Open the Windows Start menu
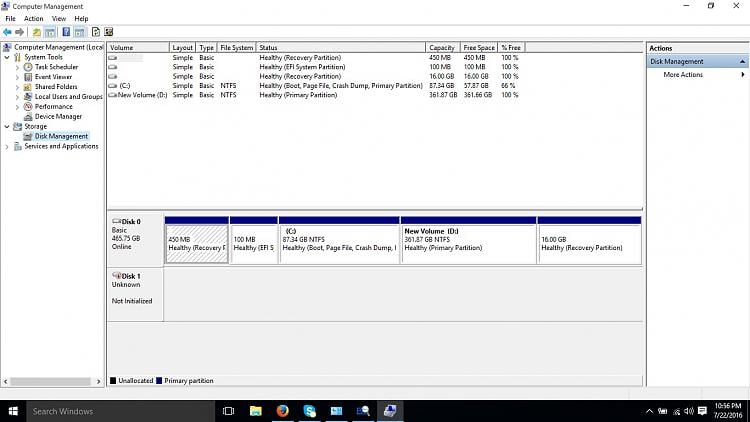The width and height of the screenshot is (750, 422). tap(13, 411)
